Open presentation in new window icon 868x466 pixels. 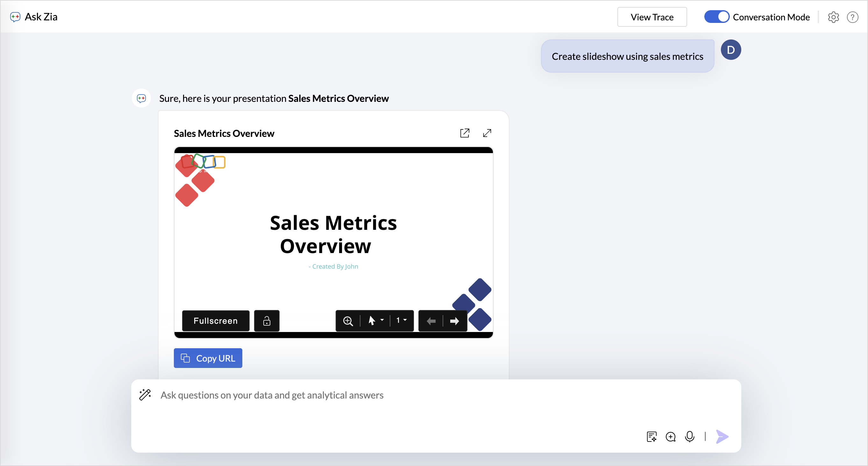465,133
